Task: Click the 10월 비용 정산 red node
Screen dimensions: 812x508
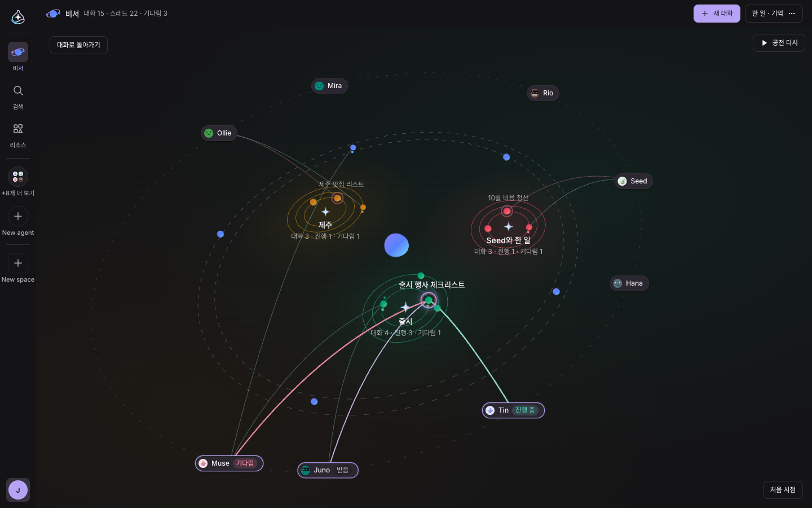Action: 507,211
